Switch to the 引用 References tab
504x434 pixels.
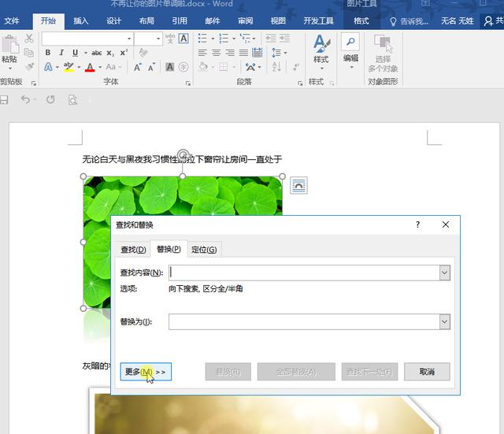click(180, 21)
